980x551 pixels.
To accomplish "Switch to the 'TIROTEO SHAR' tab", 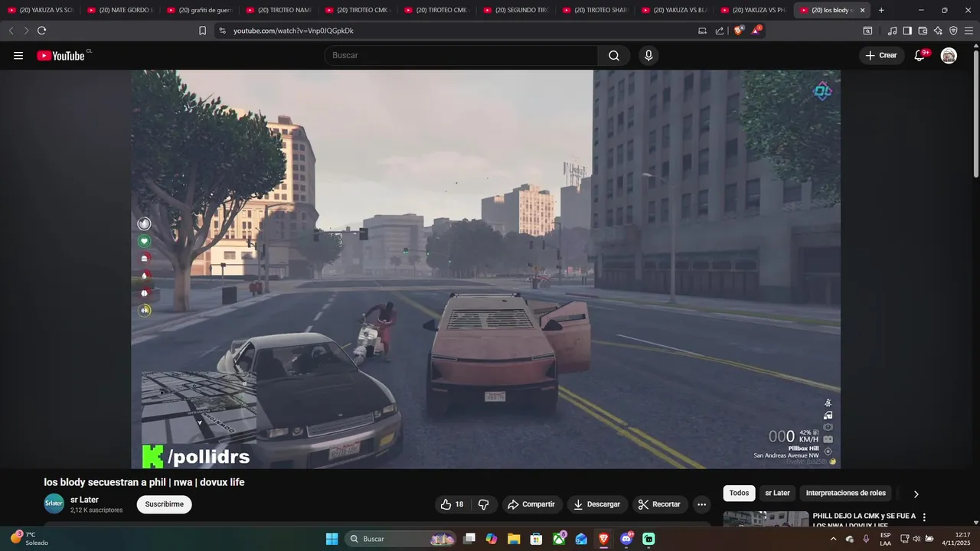I will coord(595,10).
